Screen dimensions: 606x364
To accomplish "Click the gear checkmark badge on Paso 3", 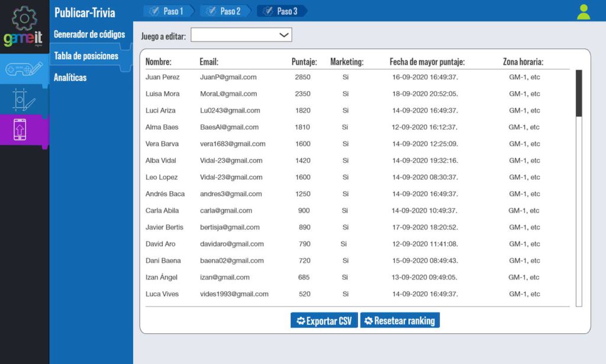I will tap(269, 11).
